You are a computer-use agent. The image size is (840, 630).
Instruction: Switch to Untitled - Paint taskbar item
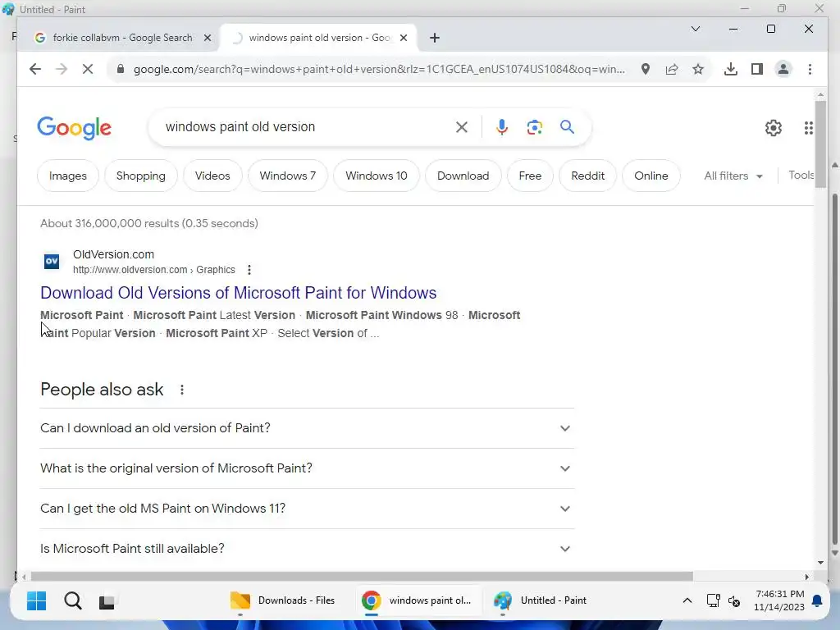click(x=541, y=600)
